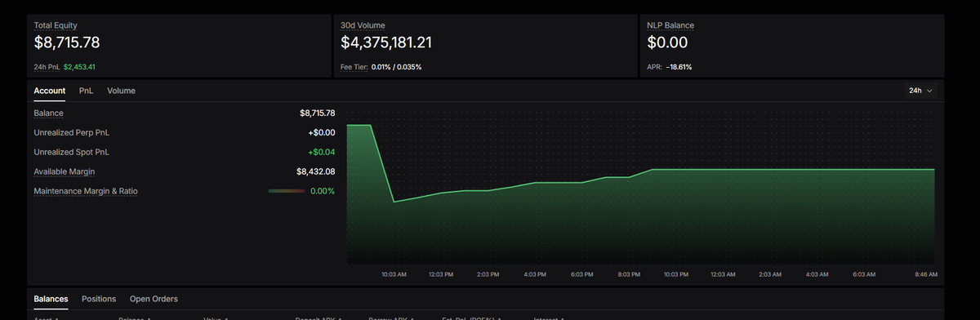
Task: Click the 12:03 PM chart axis label
Action: [x=442, y=274]
